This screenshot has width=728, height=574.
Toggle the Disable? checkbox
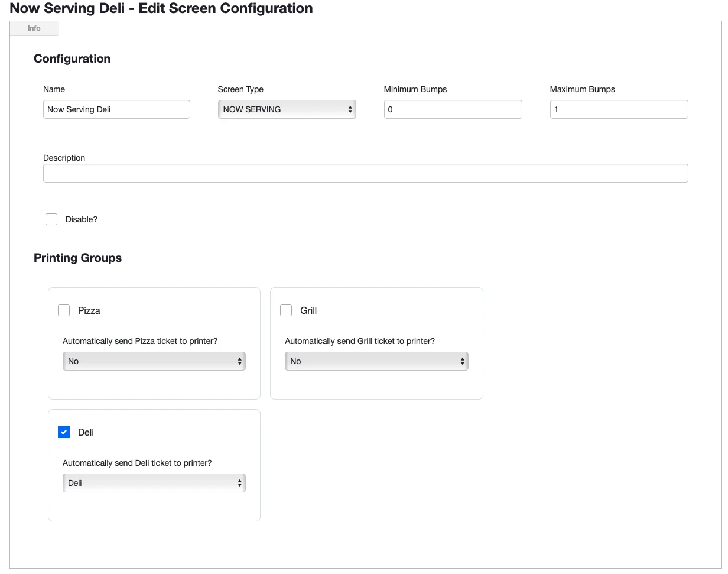(51, 219)
